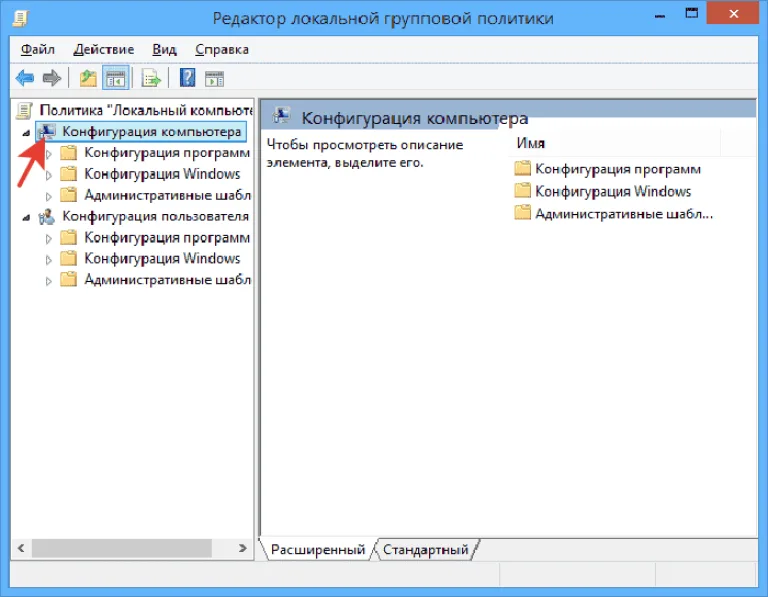Collapse the Конфигурация пользователя tree node
768x597 pixels.
[26, 217]
